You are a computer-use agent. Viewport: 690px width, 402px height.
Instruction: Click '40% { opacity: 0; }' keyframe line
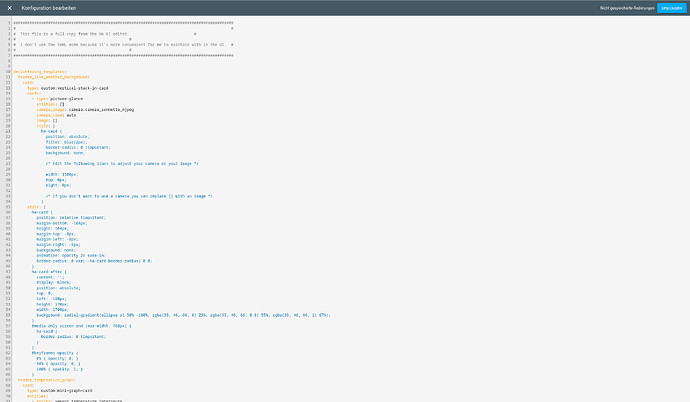click(x=58, y=364)
